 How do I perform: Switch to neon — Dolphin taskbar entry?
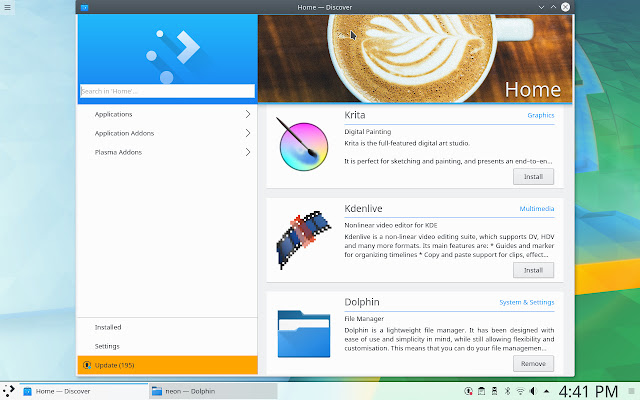pos(213,391)
